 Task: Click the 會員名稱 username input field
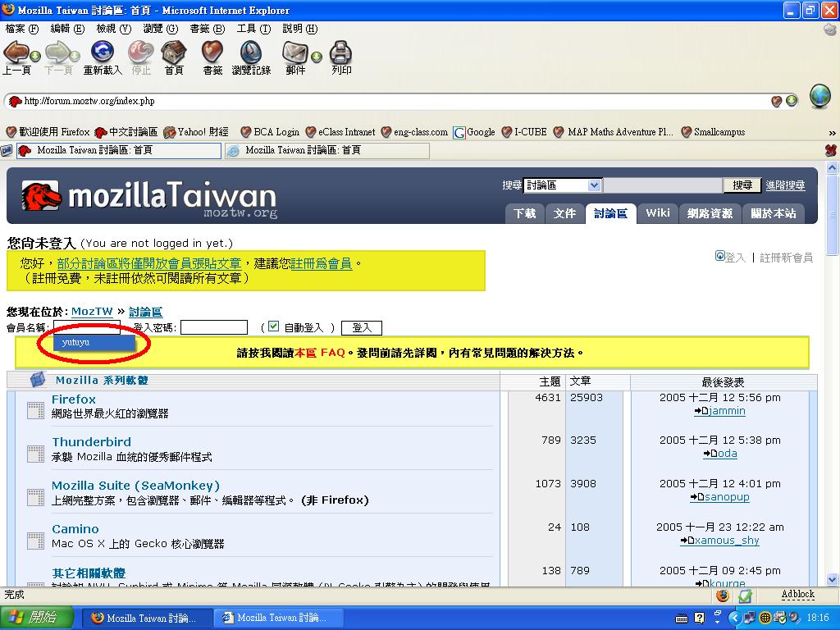(x=87, y=326)
